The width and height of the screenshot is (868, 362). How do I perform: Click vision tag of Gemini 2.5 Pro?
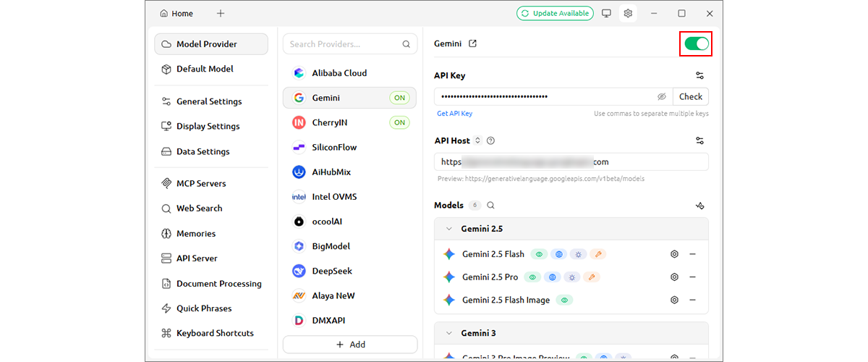(532, 277)
